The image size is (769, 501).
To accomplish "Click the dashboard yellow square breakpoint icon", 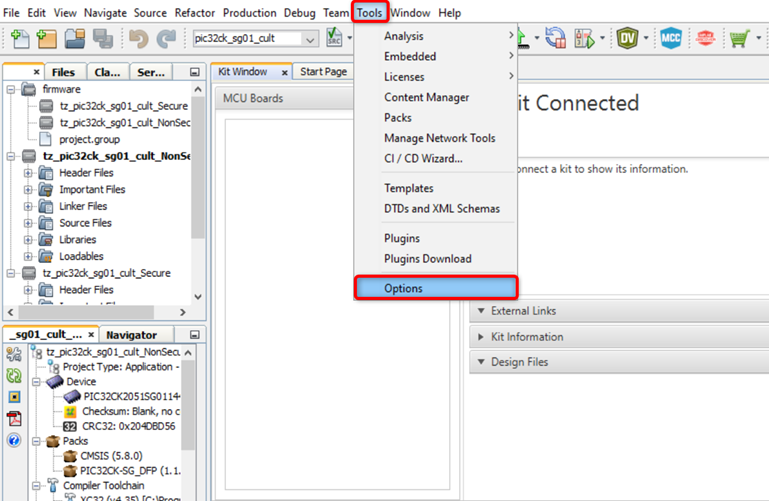I will pos(14,397).
